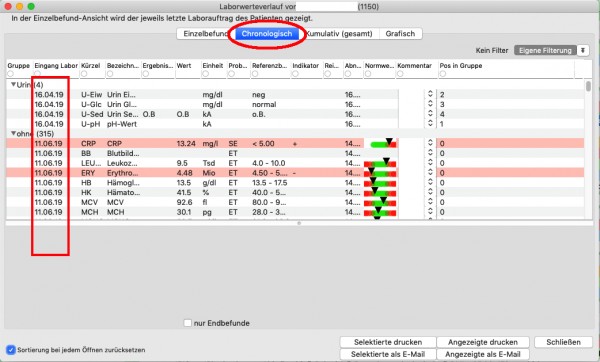Click the MCH normal range indicator bar

380,213
